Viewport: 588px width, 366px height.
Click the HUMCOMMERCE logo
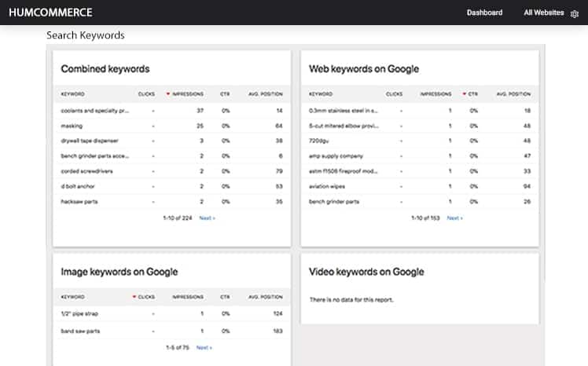click(50, 13)
